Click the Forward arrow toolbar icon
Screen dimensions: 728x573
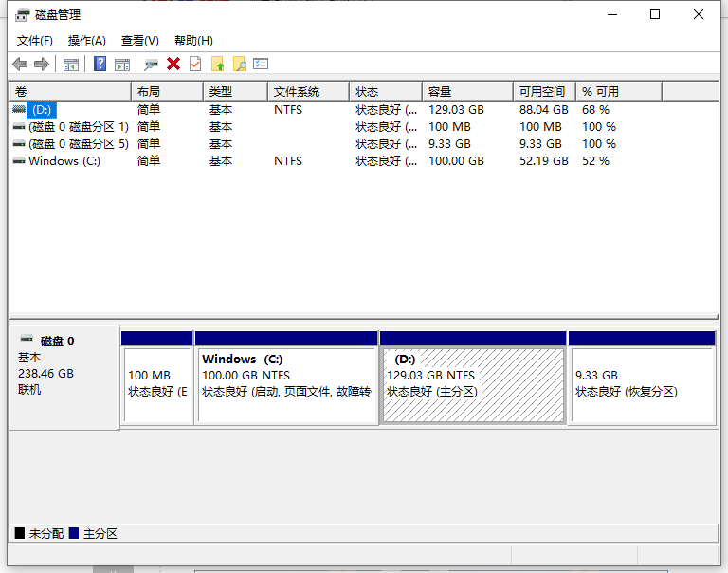click(x=41, y=64)
